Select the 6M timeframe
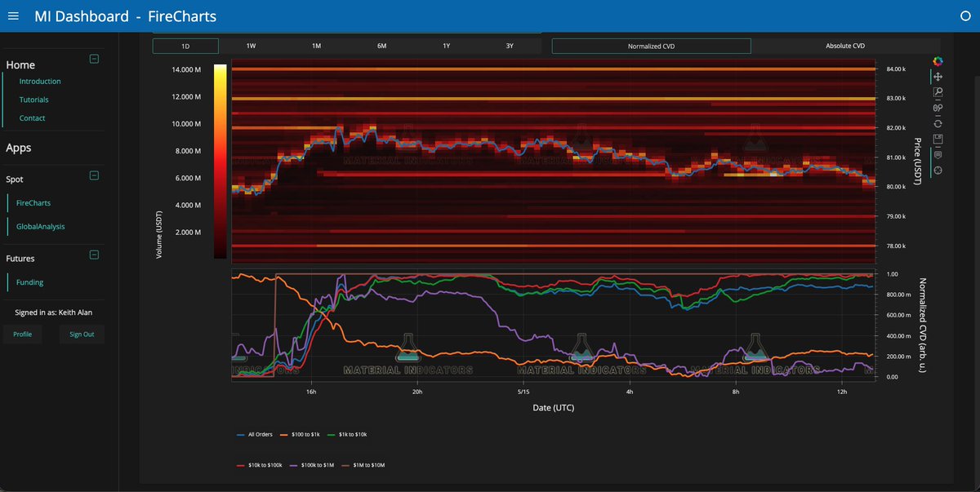 click(x=381, y=46)
